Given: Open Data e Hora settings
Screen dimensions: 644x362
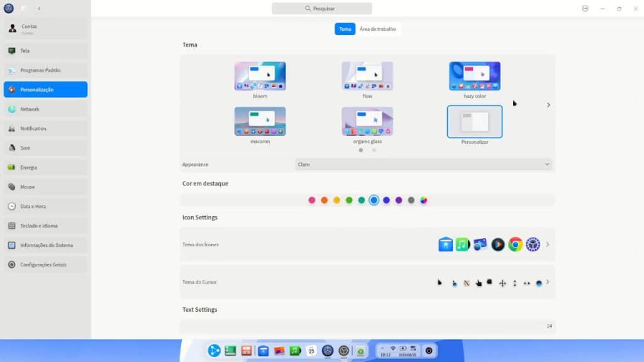Looking at the screenshot, I should pos(45,207).
